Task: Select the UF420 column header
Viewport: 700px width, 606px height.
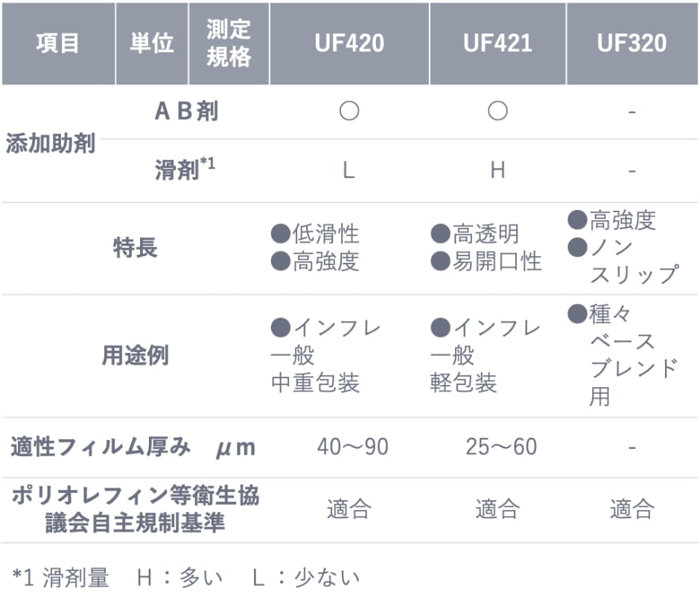Action: click(349, 43)
